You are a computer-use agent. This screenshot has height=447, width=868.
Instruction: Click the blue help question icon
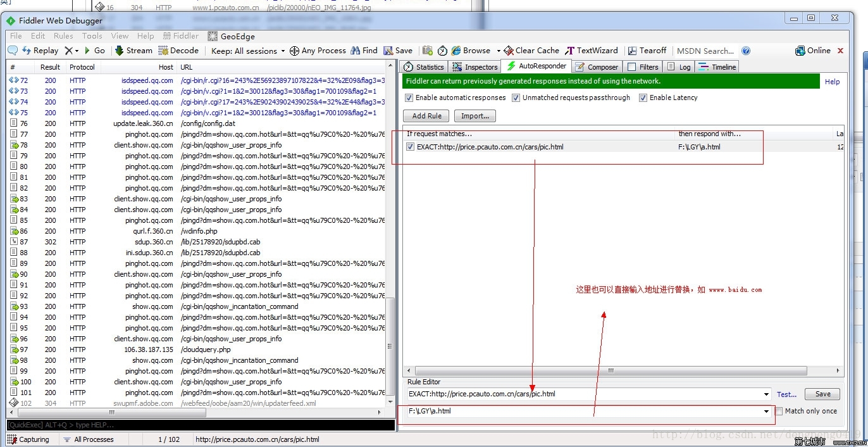[x=746, y=51]
